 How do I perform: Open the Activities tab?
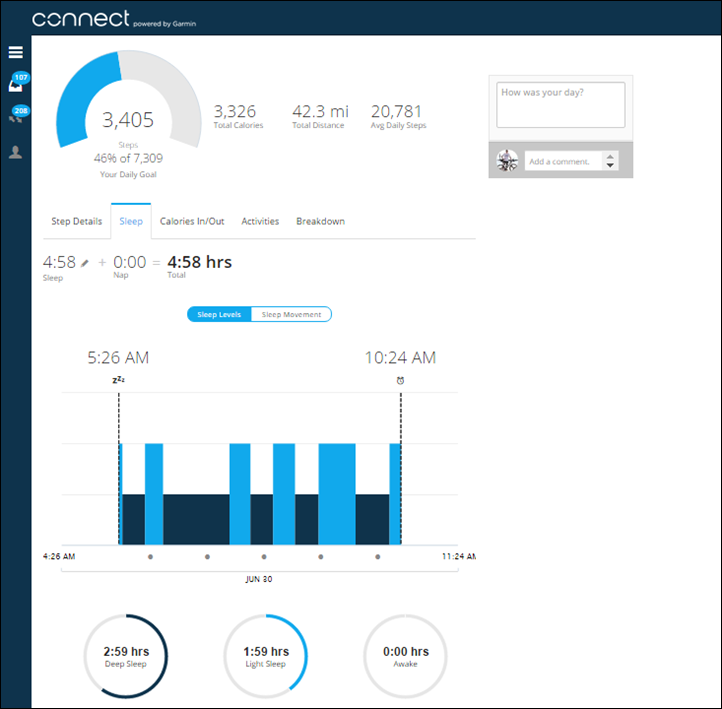[x=260, y=221]
